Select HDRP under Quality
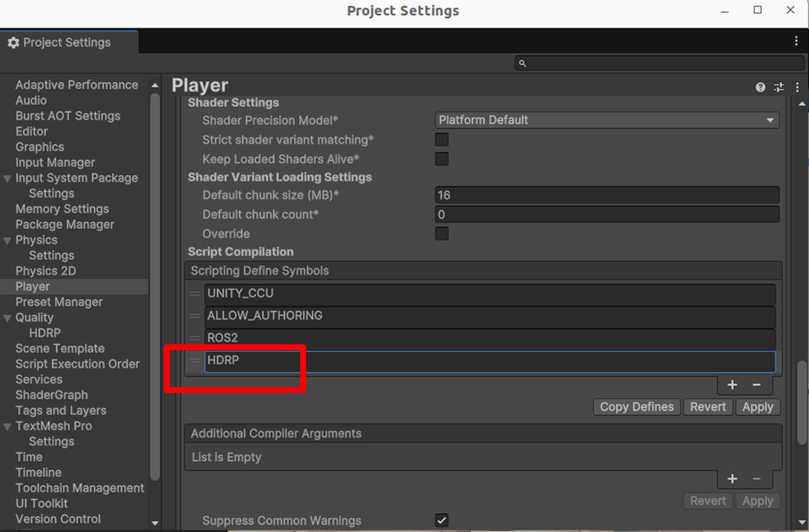Image resolution: width=809 pixels, height=532 pixels. pyautogui.click(x=45, y=333)
